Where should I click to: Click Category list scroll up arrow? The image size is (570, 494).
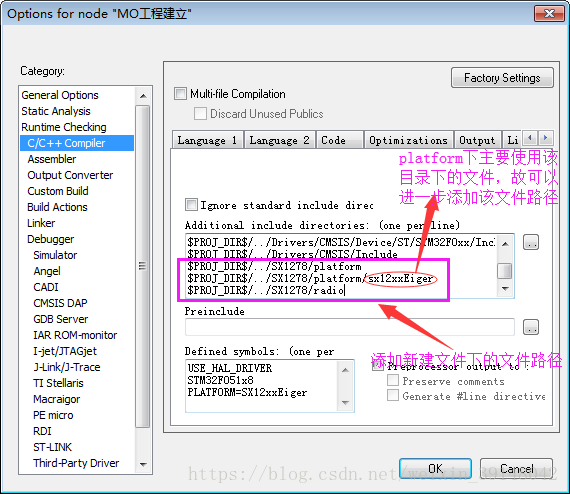click(143, 96)
